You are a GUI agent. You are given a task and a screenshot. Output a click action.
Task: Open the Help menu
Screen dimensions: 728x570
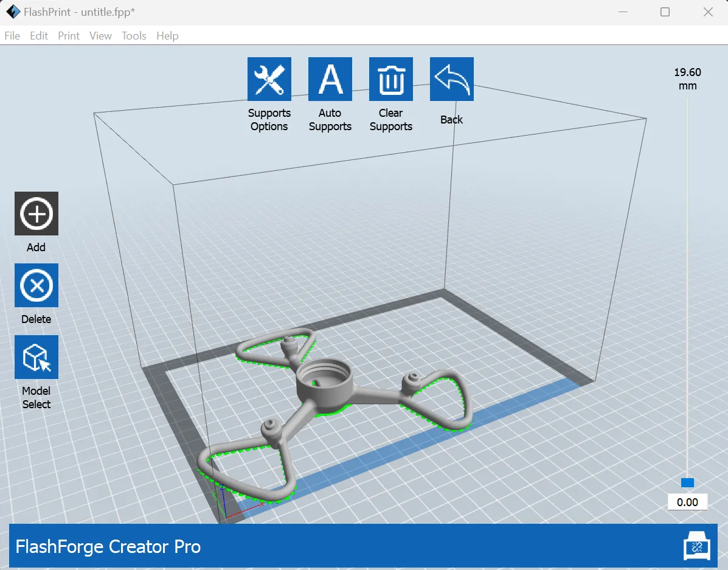tap(168, 36)
